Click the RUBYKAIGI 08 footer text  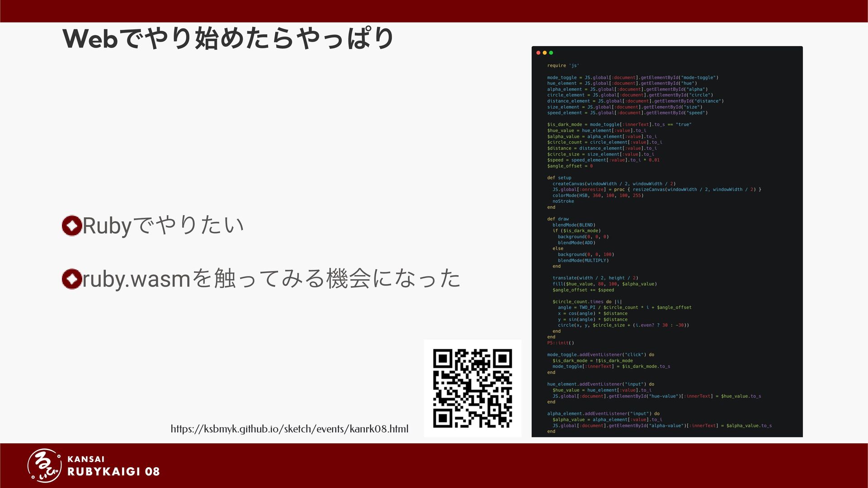pyautogui.click(x=113, y=472)
